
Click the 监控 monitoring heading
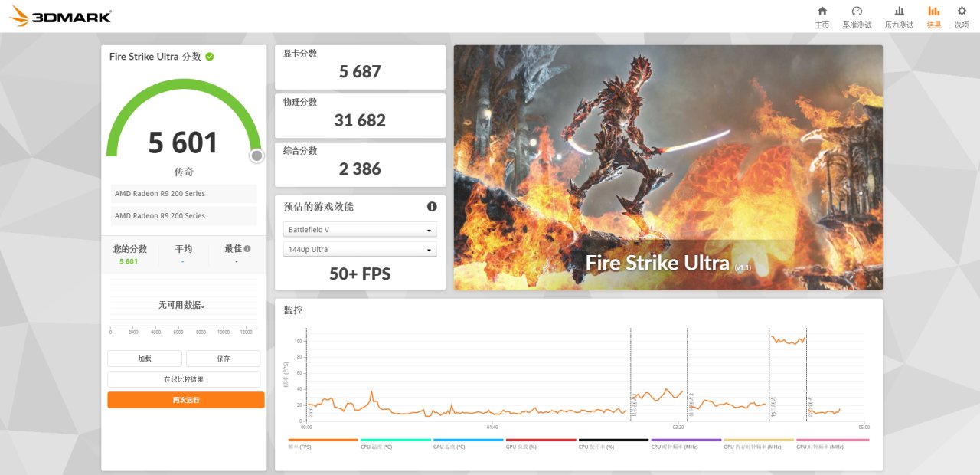[293, 310]
